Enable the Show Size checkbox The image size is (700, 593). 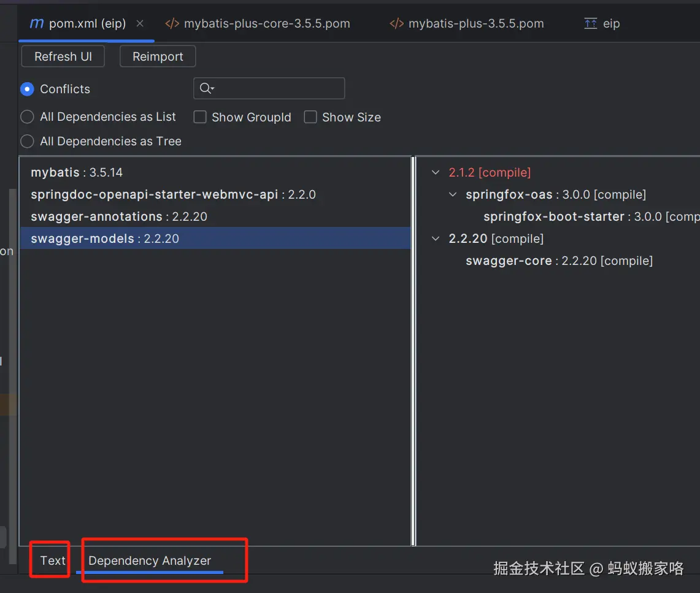pyautogui.click(x=310, y=117)
